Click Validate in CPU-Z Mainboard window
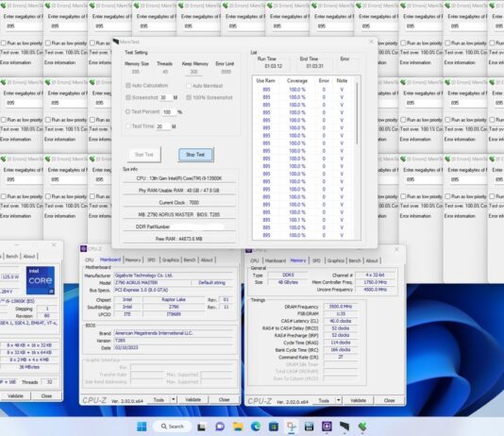504x436 pixels. (x=193, y=399)
